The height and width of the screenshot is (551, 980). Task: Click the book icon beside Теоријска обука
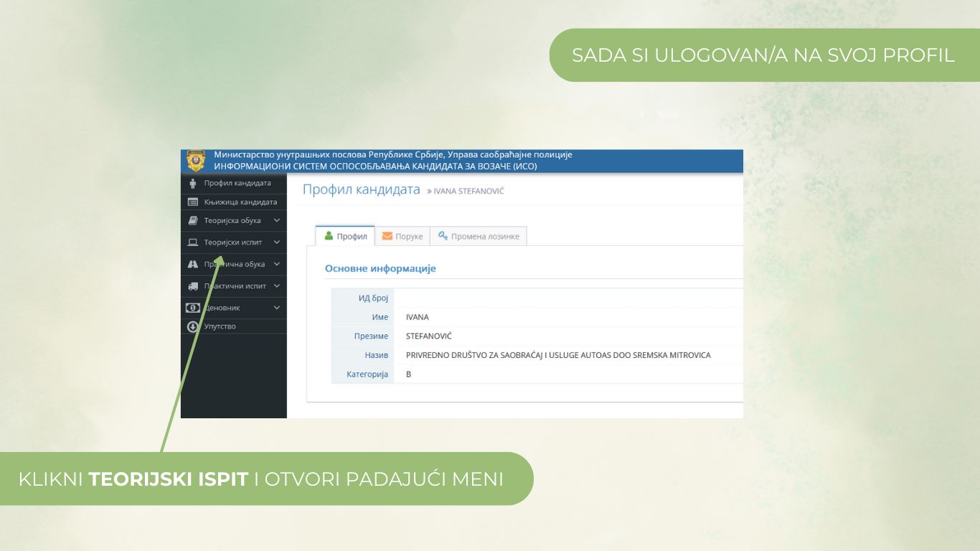[193, 221]
